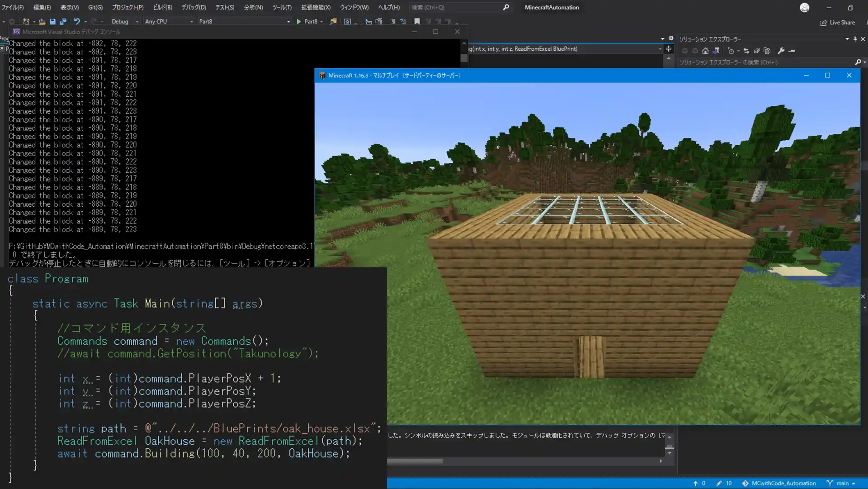The image size is (868, 489).
Task: Toggle the Solution Explorer pin icon
Action: [855, 39]
